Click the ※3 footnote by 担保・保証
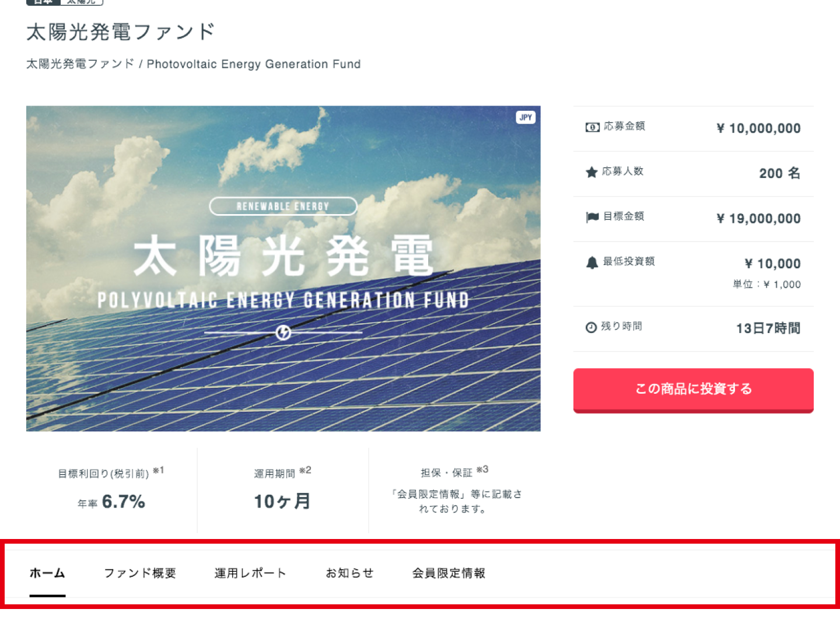The width and height of the screenshot is (840, 630). 482,469
